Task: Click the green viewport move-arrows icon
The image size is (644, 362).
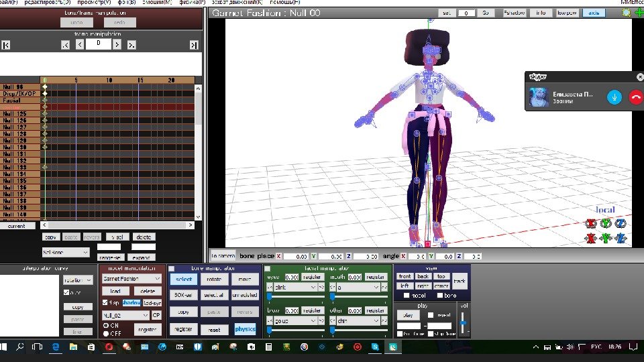Action: 639,13
